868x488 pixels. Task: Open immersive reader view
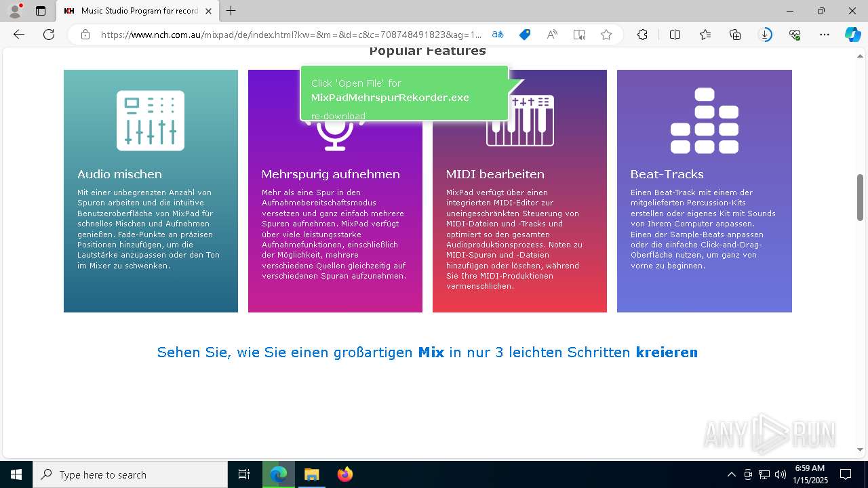pos(579,35)
